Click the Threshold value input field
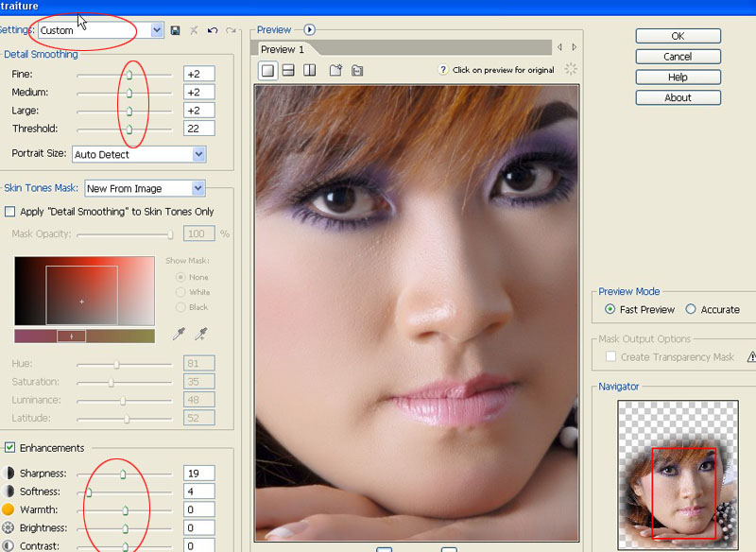Viewport: 756px width, 552px height. [199, 129]
